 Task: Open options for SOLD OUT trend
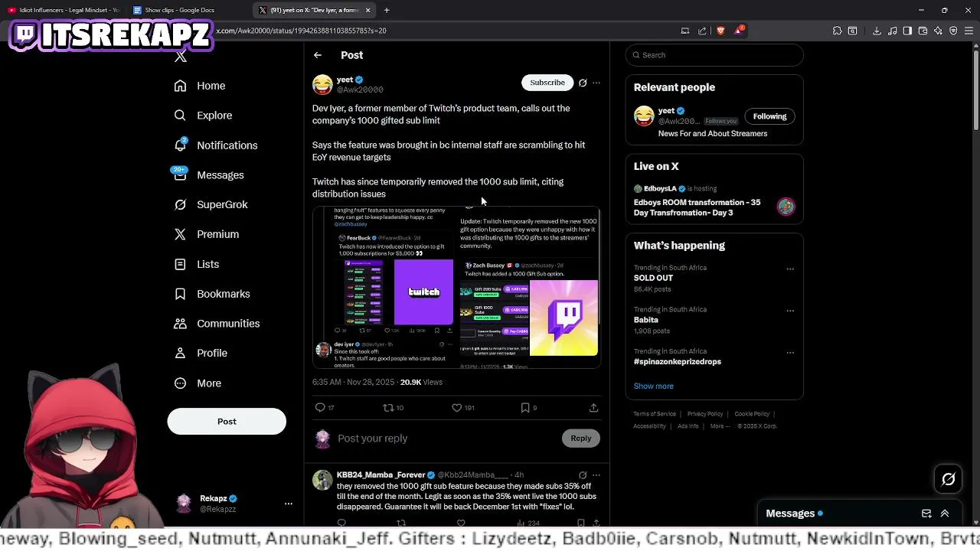tap(790, 269)
